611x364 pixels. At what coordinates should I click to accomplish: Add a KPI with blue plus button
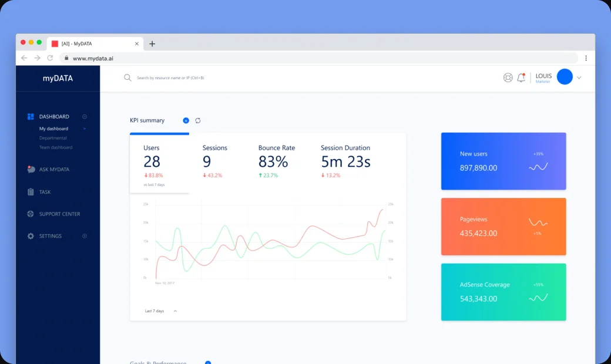pyautogui.click(x=186, y=121)
